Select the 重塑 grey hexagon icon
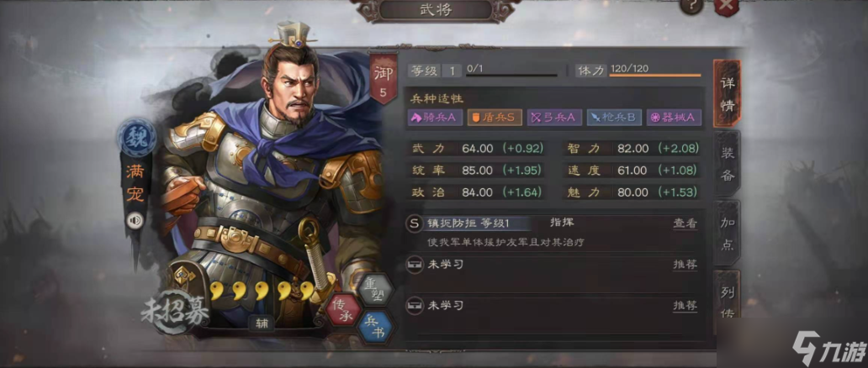868x368 pixels. point(375,289)
